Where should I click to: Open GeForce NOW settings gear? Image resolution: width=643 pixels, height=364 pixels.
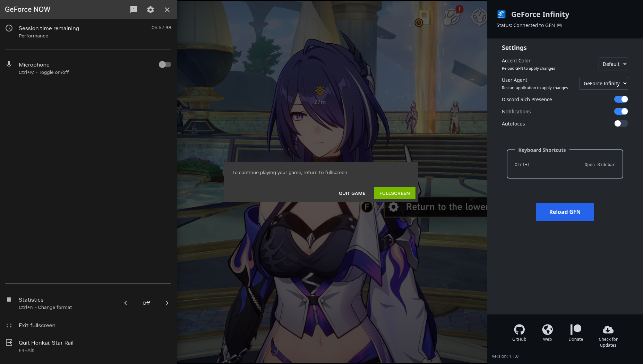tap(151, 10)
